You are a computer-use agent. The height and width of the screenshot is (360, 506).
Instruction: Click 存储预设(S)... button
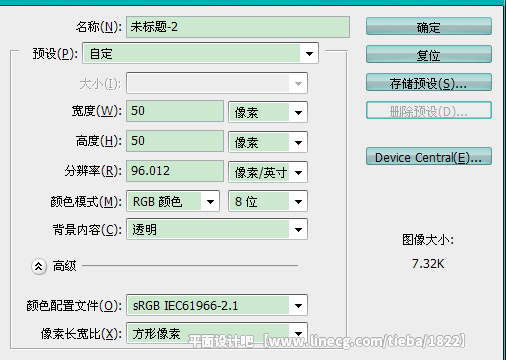coord(429,82)
